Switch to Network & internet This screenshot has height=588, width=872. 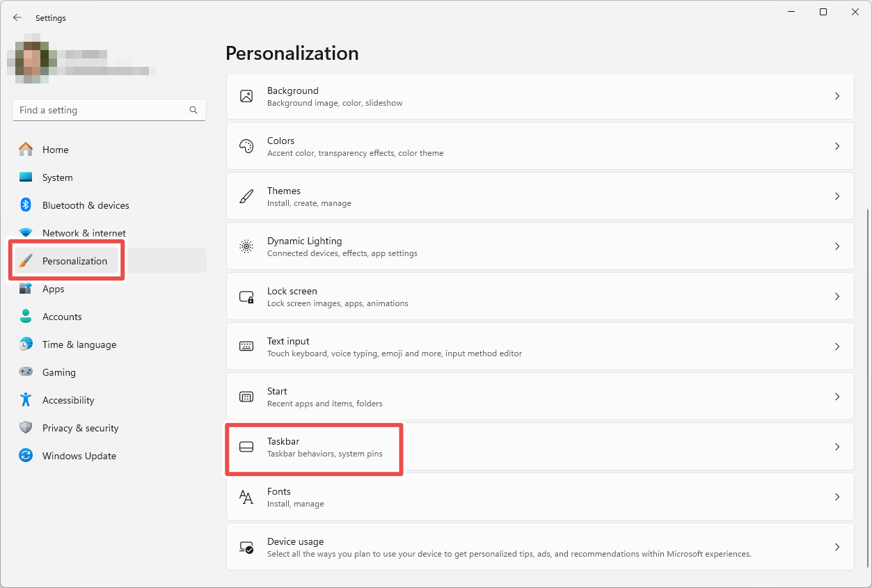point(109,233)
